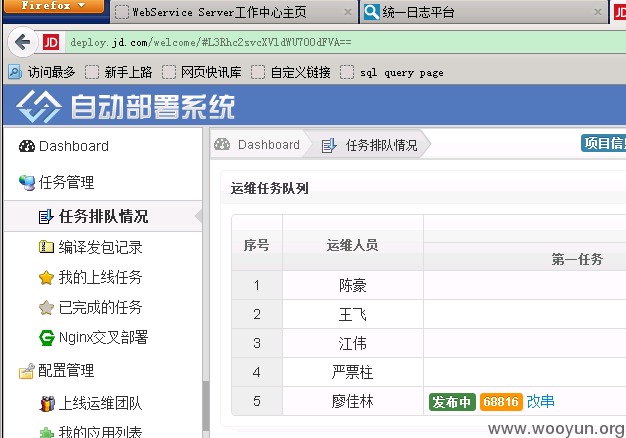Click the row number 1 cell
The width and height of the screenshot is (626, 438).
[257, 285]
